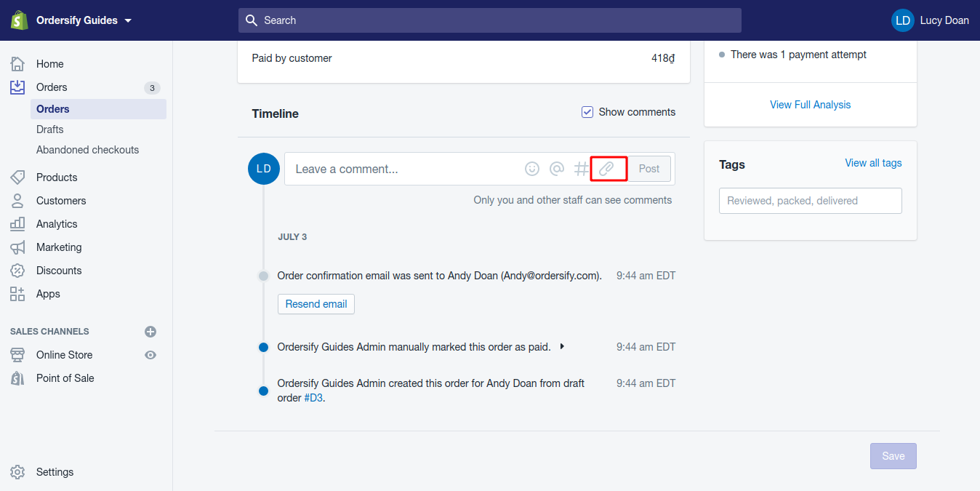Click Paid by customer label
This screenshot has width=980, height=491.
click(x=292, y=58)
